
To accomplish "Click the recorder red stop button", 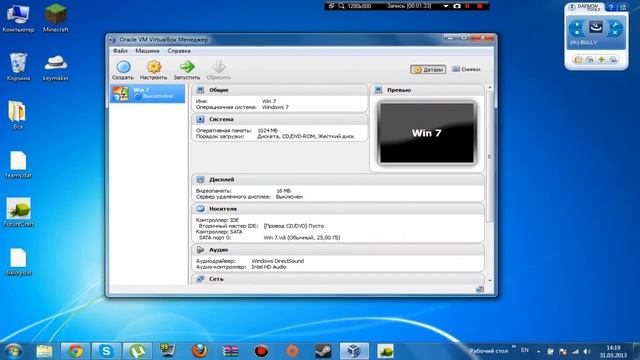I will tap(480, 6).
